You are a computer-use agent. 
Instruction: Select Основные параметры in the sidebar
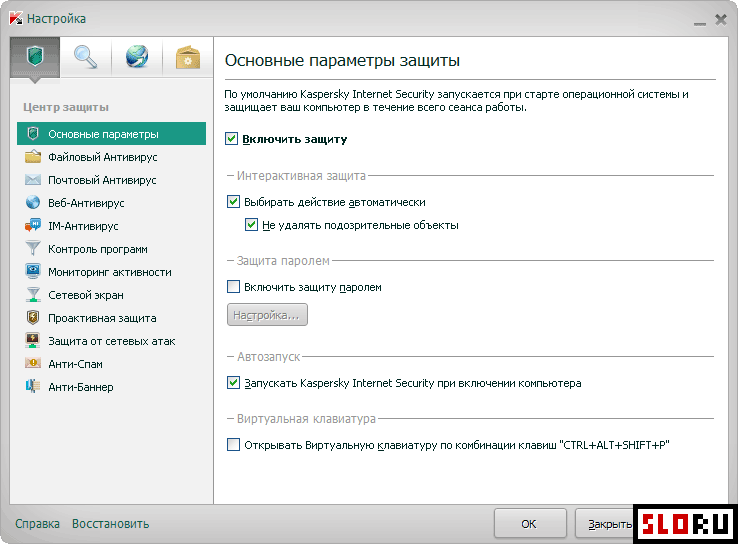111,134
